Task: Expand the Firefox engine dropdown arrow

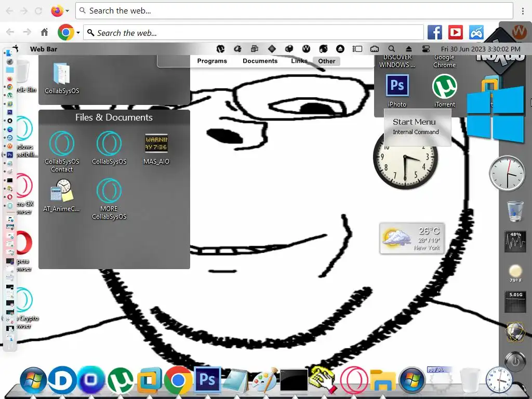Action: (x=67, y=11)
